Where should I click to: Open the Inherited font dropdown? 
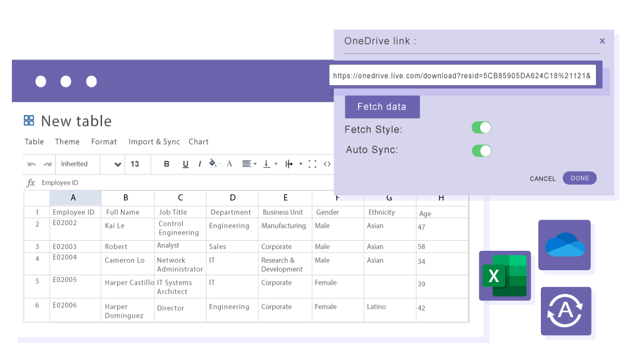[91, 164]
